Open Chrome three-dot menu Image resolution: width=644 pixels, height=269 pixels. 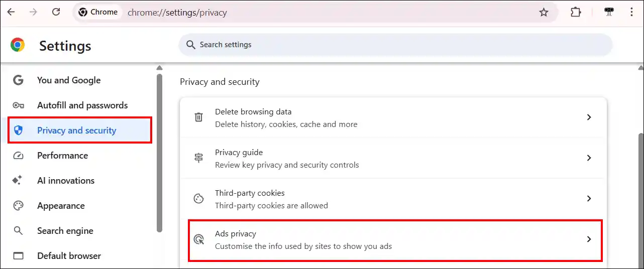[x=631, y=13]
